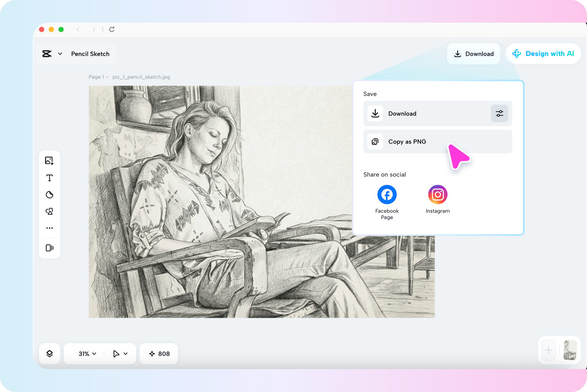Open Design with AI

[x=543, y=53]
